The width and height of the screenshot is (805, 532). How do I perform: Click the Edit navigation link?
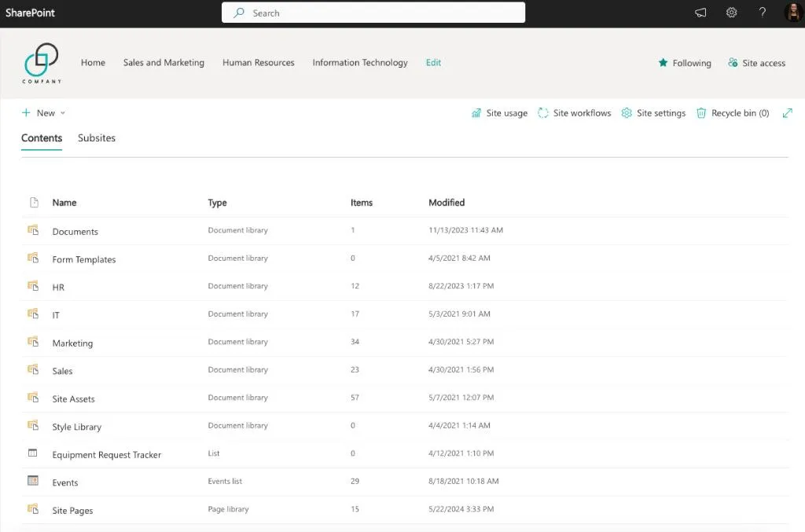click(x=433, y=62)
